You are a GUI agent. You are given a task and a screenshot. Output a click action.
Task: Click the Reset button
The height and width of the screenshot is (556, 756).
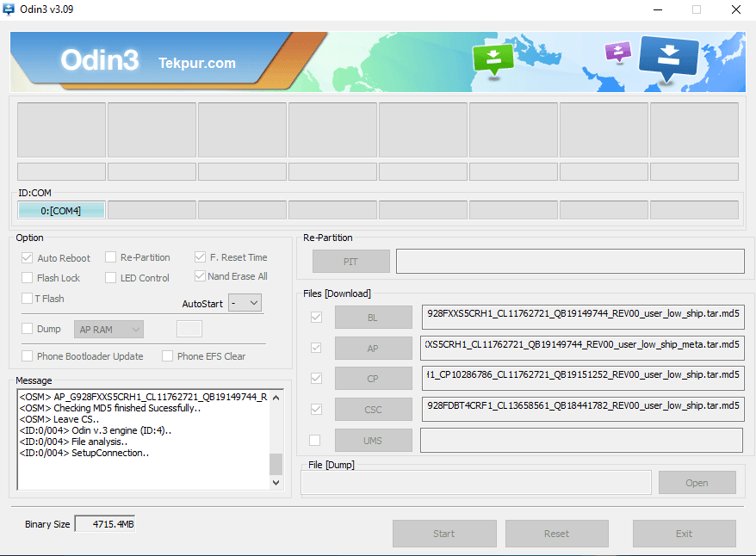(557, 534)
